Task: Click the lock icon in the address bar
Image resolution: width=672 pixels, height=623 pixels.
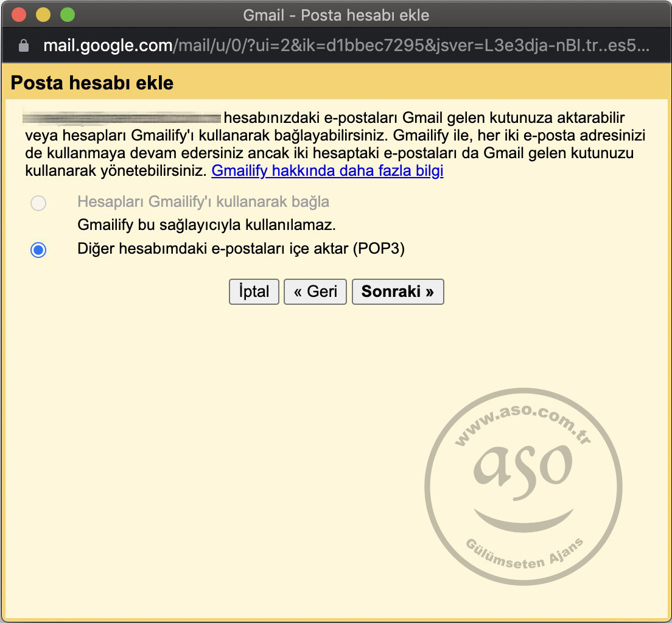Action: (x=24, y=46)
